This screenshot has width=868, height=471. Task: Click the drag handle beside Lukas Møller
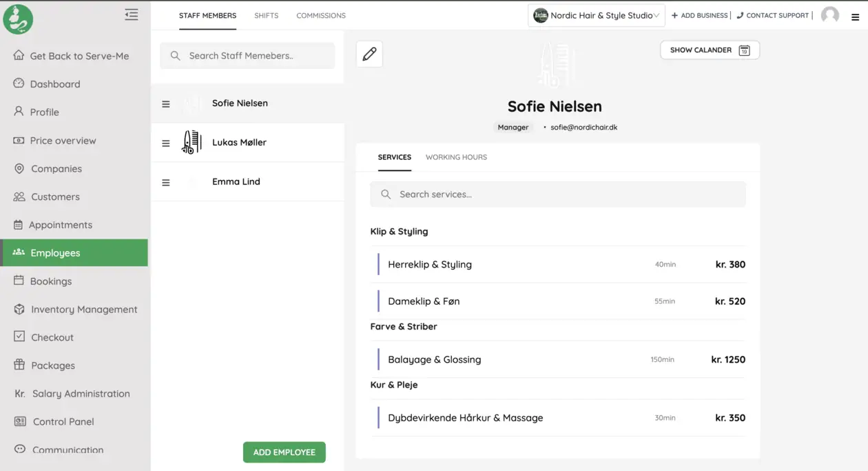tap(165, 143)
